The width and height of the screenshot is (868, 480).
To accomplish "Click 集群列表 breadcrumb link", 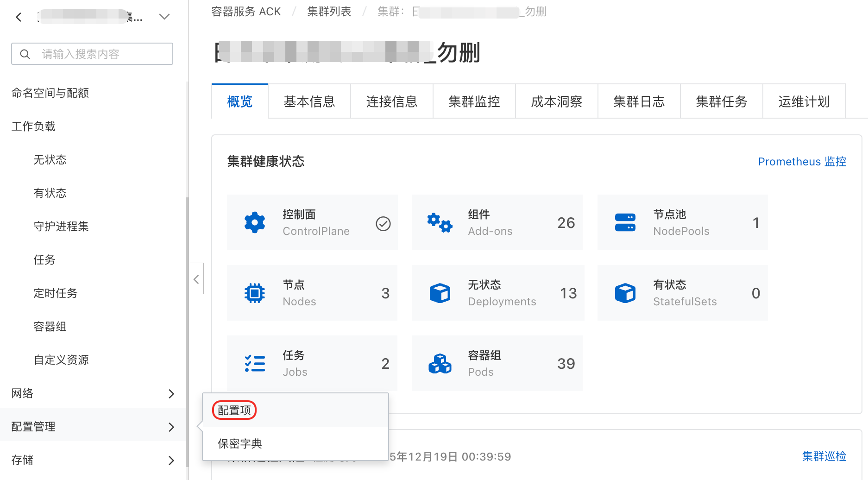I will pyautogui.click(x=329, y=12).
